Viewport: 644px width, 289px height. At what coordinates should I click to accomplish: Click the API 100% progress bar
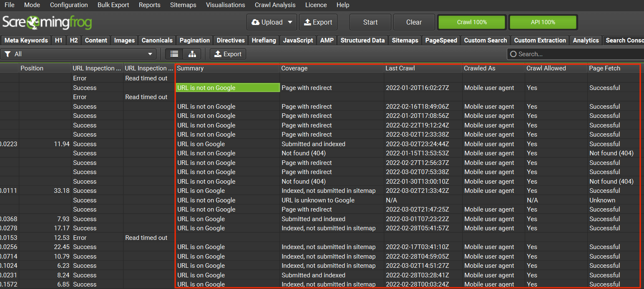(543, 22)
